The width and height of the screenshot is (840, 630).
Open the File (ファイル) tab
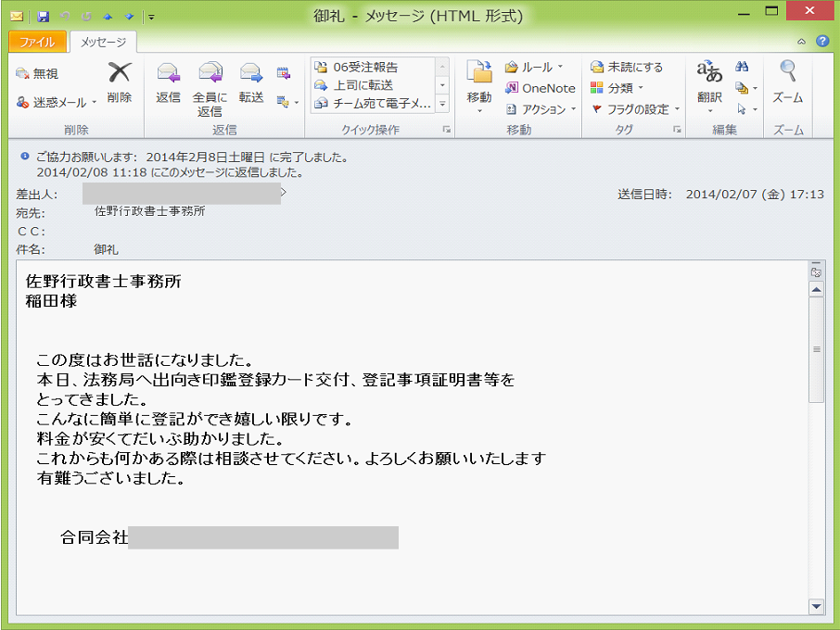point(38,42)
